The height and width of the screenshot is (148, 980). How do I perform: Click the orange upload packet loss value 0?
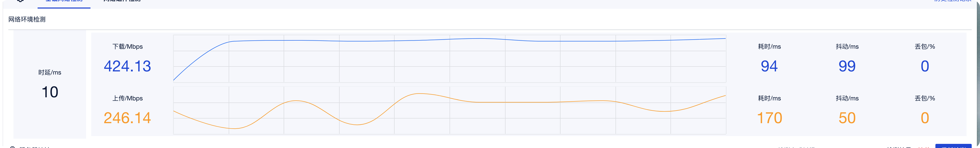[925, 118]
